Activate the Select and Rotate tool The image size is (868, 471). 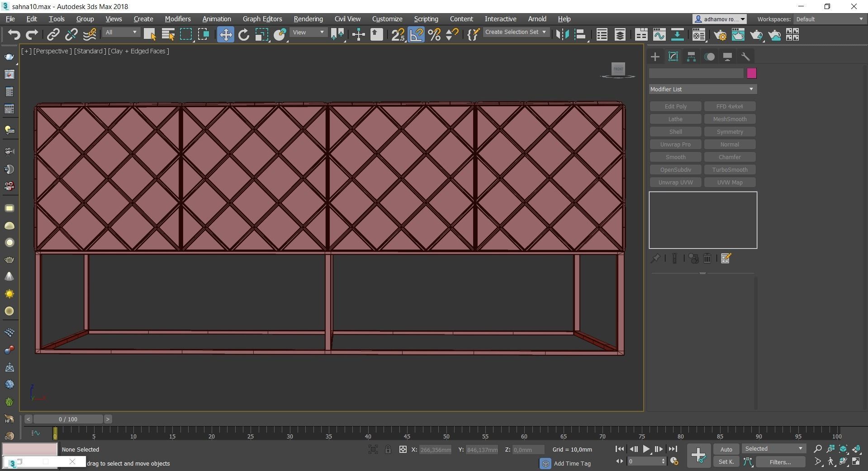click(x=244, y=35)
